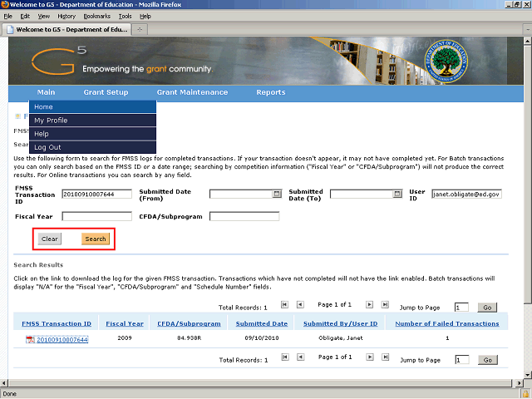
Task: Open tab list dropdown arrow
Action: pyautogui.click(x=528, y=30)
